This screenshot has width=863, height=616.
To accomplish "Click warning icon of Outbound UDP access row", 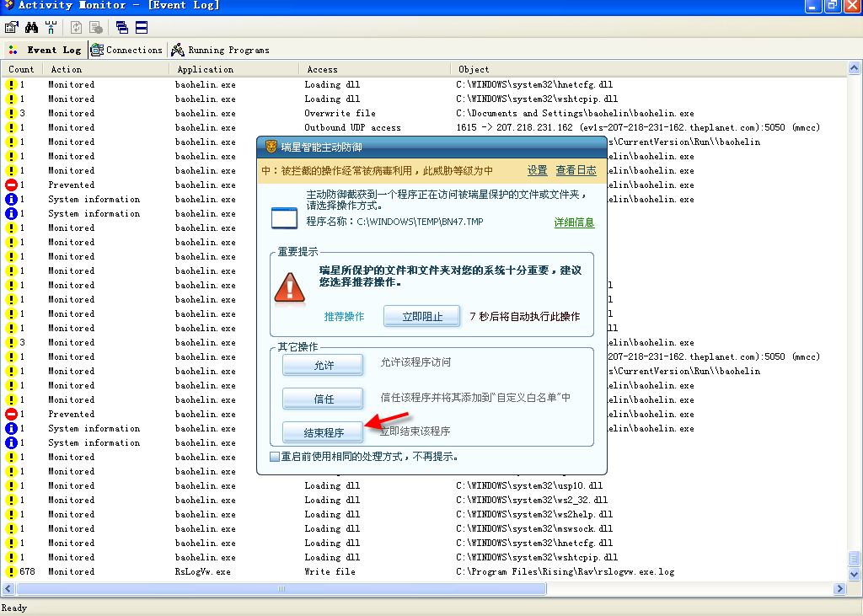I will coord(11,128).
